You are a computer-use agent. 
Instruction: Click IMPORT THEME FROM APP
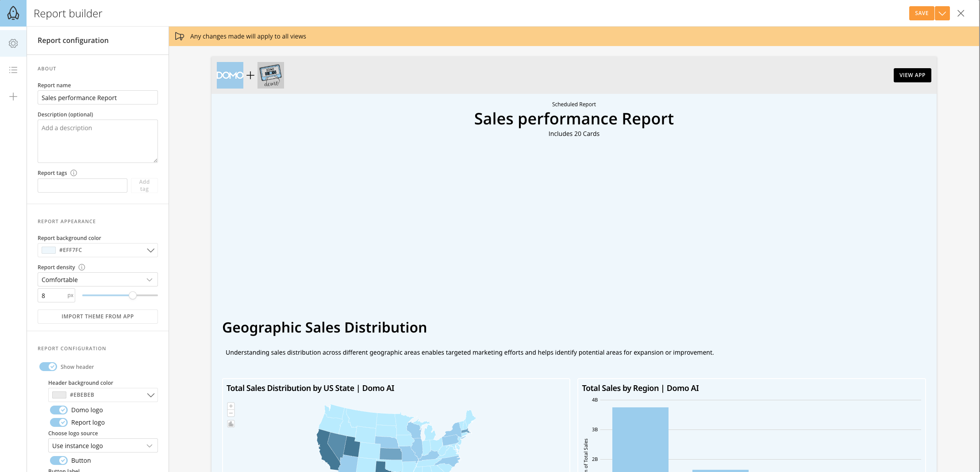click(97, 316)
